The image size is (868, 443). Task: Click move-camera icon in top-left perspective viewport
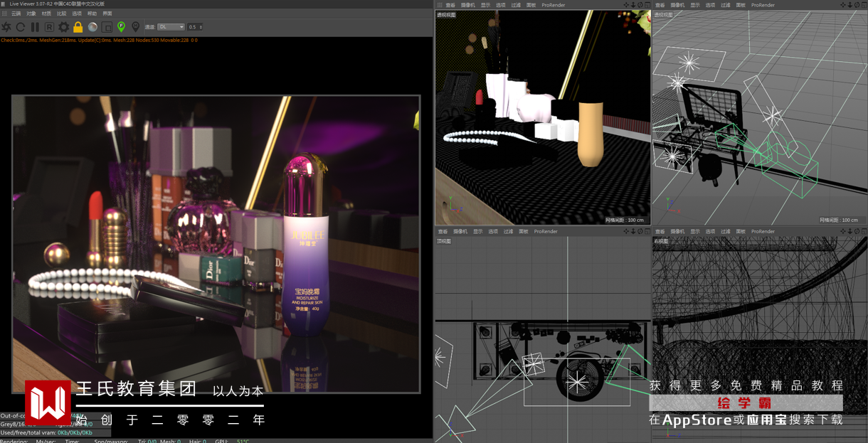point(626,5)
